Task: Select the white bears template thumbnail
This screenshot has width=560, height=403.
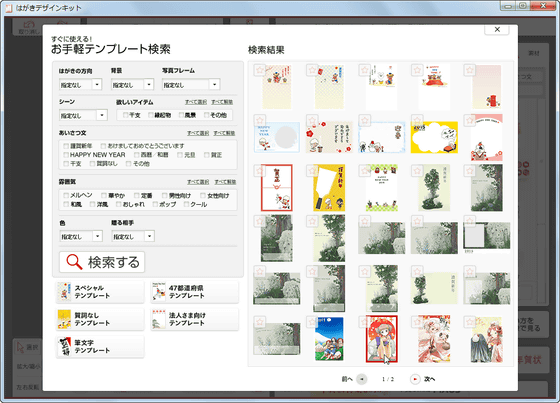Action: (381, 87)
